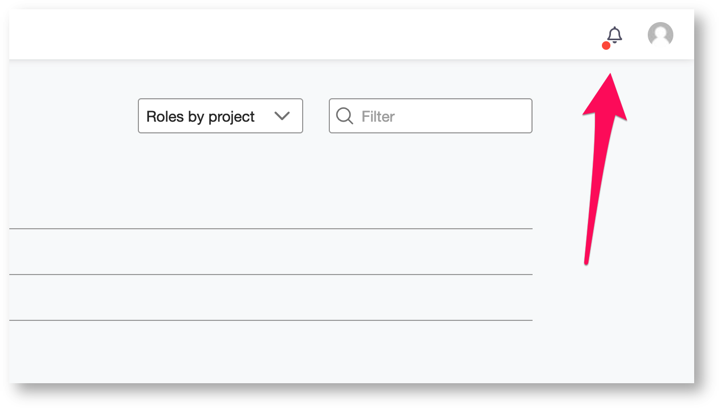Click into the Filter search field

(x=431, y=116)
